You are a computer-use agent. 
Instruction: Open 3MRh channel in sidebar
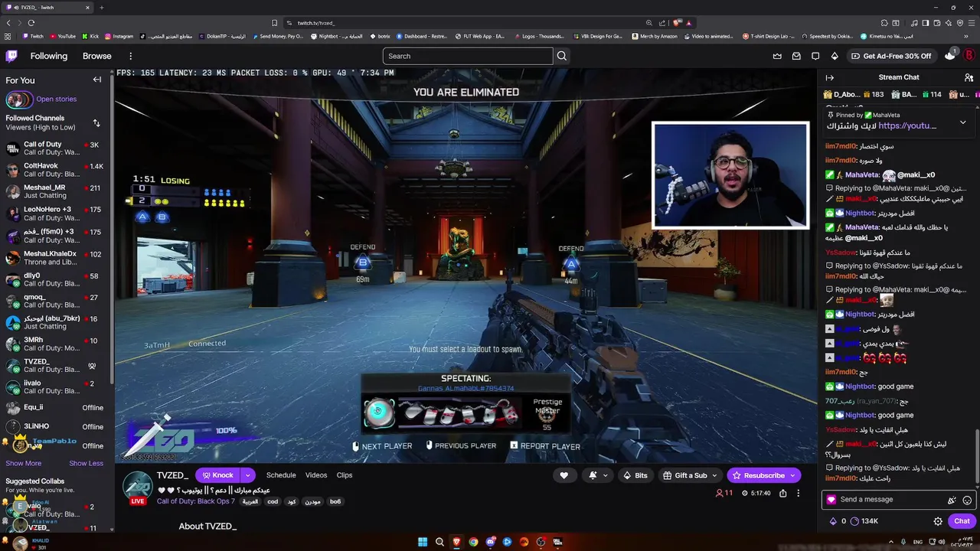[x=55, y=344]
